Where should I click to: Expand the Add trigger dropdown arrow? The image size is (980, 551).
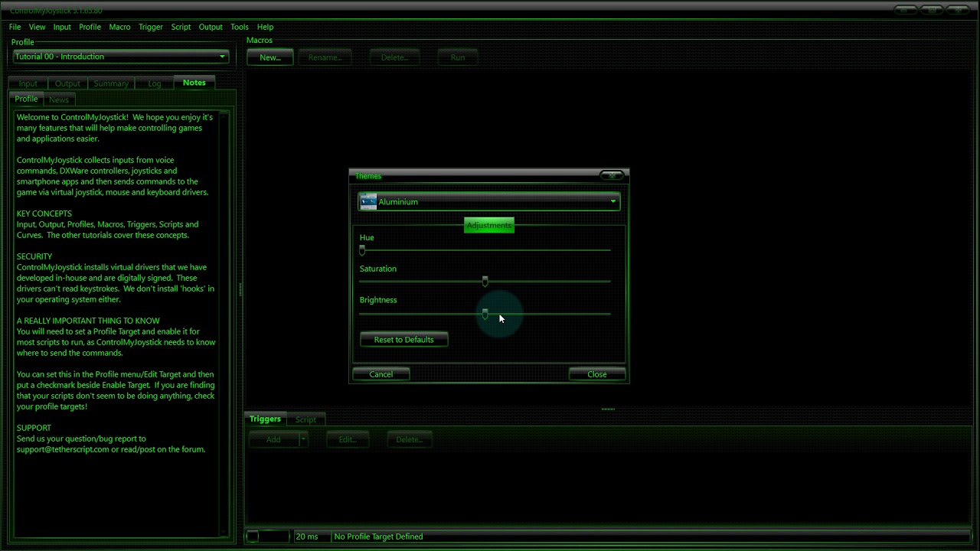tap(303, 439)
